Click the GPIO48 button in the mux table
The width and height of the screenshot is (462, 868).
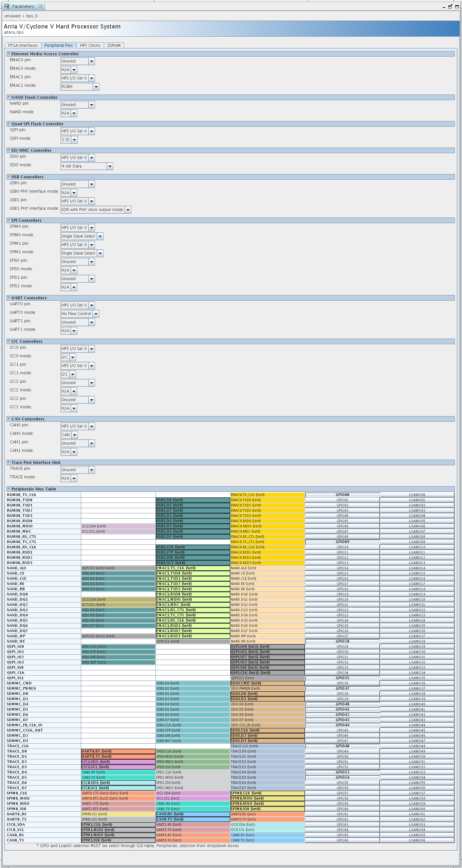342,746
